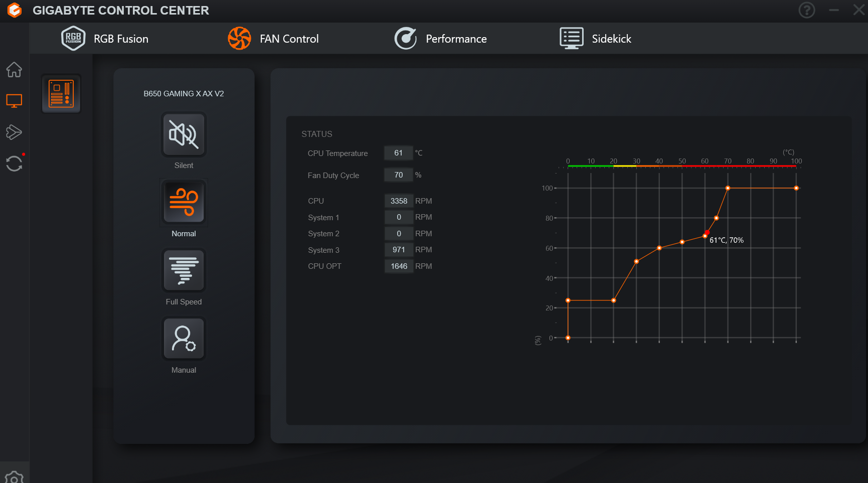Click the curve point at 50°C
868x483 pixels.
[x=682, y=242]
